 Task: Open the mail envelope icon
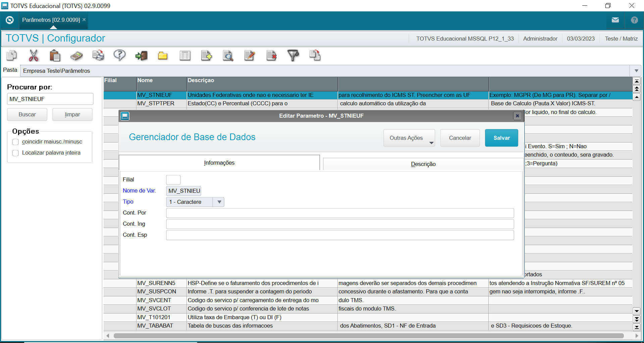pos(615,20)
